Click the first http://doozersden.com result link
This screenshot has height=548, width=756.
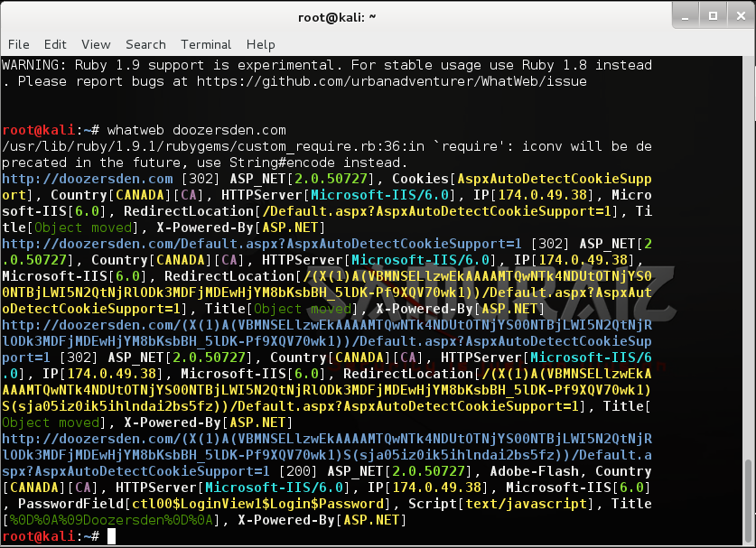[x=88, y=179]
